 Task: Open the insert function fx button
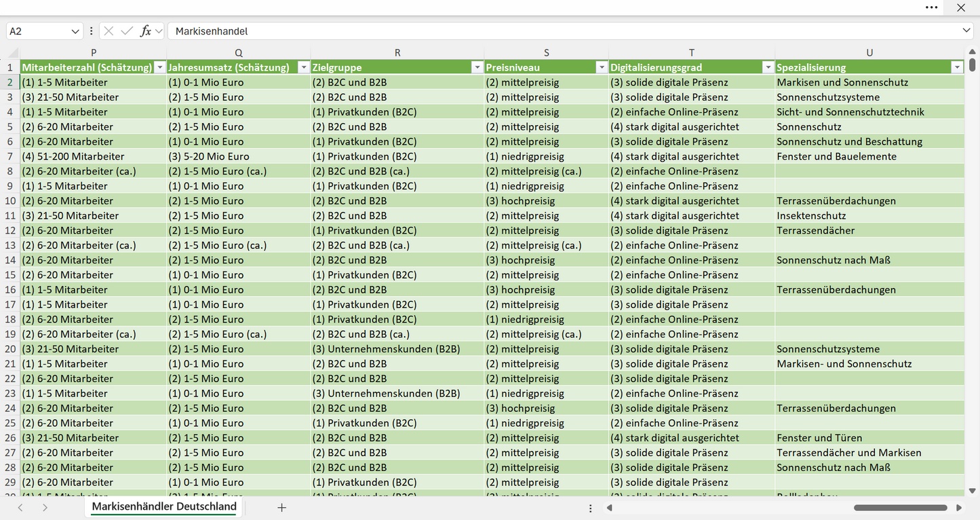point(145,31)
